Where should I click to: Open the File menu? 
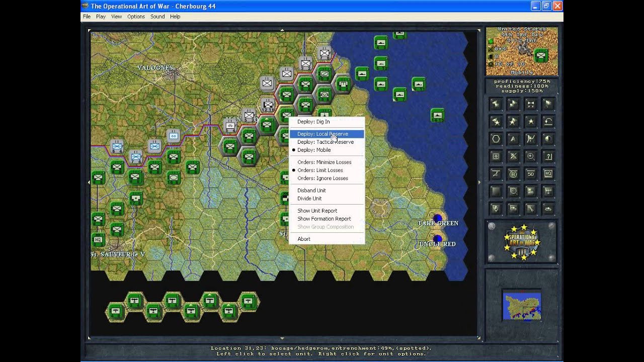(x=87, y=17)
